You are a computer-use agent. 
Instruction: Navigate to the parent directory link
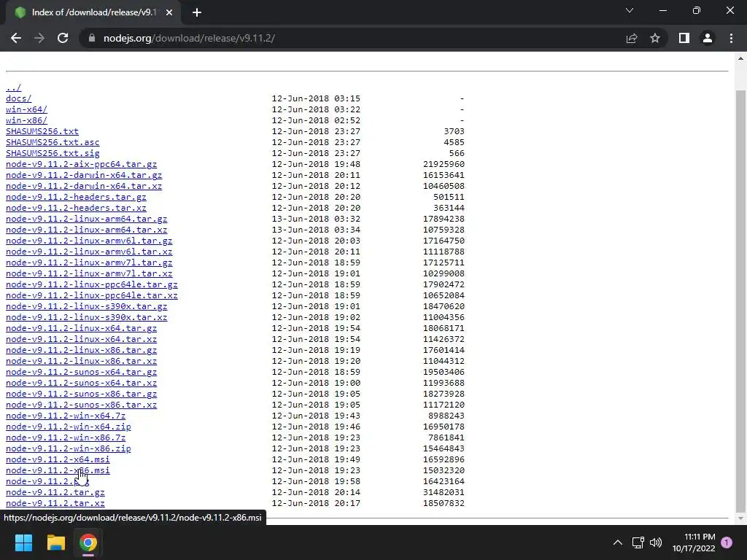(x=13, y=87)
